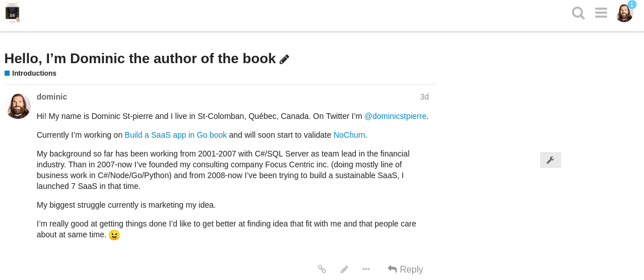Viewport: 644px width, 280px height.
Task: Click dominic's post avatar
Action: point(18,106)
